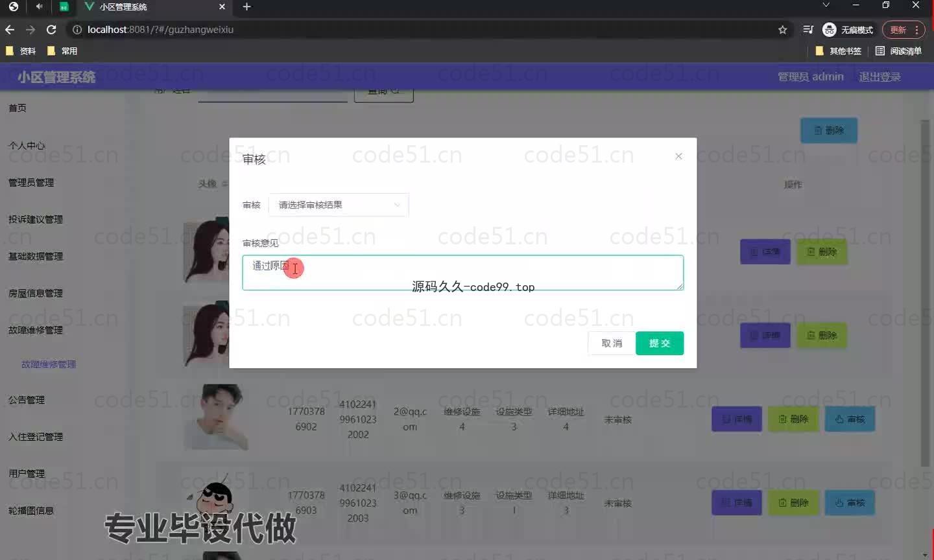Click the 小区管理系统 header title
Image resolution: width=934 pixels, height=560 pixels.
point(56,77)
